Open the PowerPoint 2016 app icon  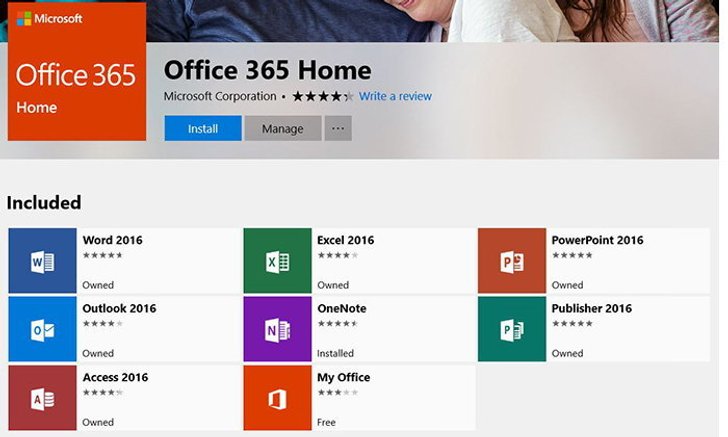point(512,261)
